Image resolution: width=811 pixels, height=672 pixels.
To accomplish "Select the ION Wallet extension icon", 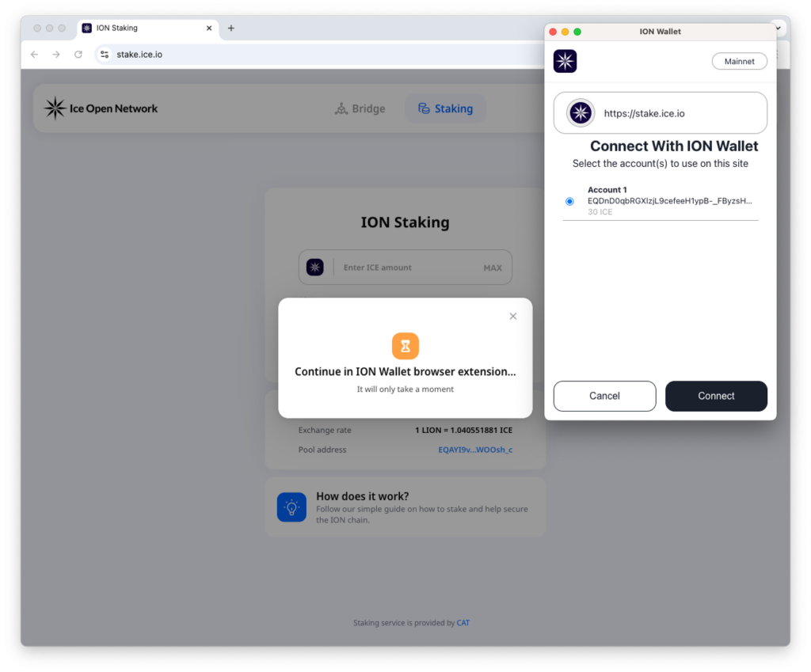I will click(565, 61).
